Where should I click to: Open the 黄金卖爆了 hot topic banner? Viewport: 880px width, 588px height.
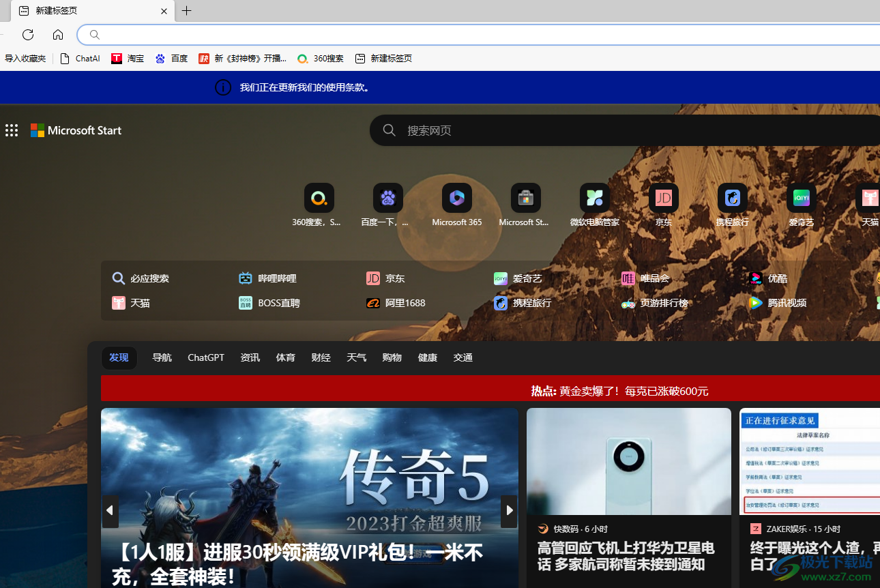click(619, 391)
